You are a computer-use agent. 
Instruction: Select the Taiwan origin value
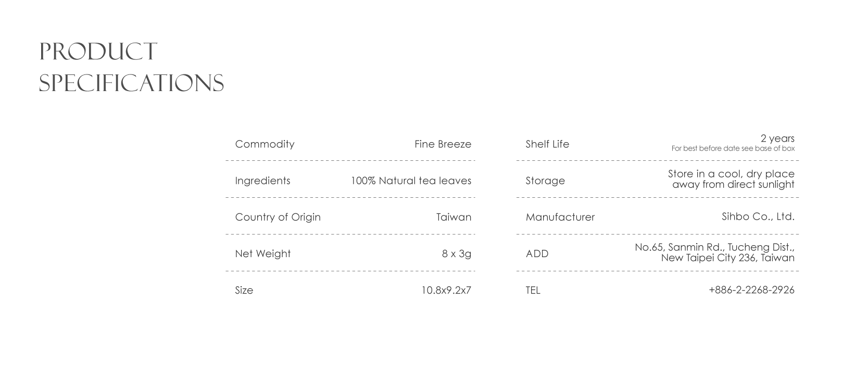tap(454, 217)
